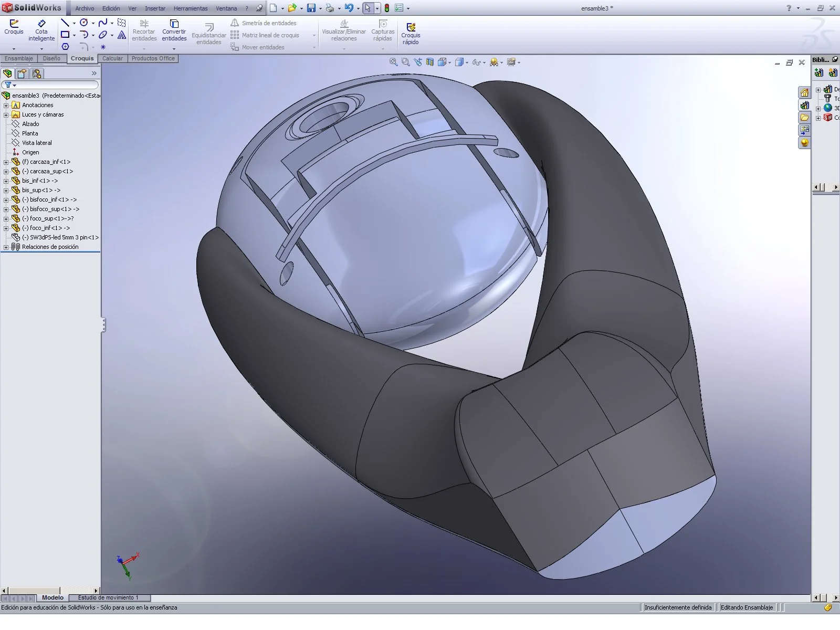This screenshot has height=630, width=840.
Task: Expand the Anotaciones tree node
Action: click(6, 106)
